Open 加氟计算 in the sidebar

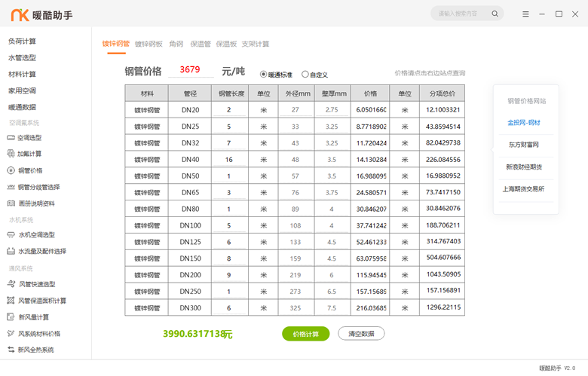click(29, 154)
